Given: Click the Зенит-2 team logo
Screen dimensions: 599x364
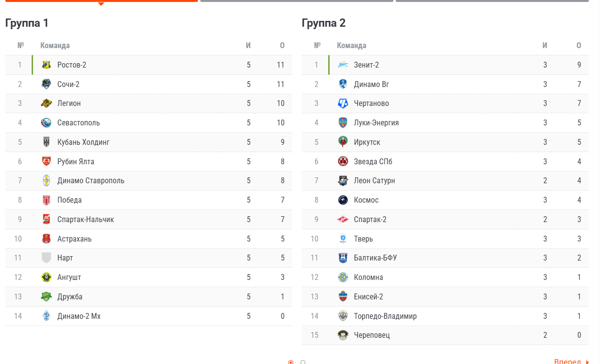Looking at the screenshot, I should click(343, 65).
